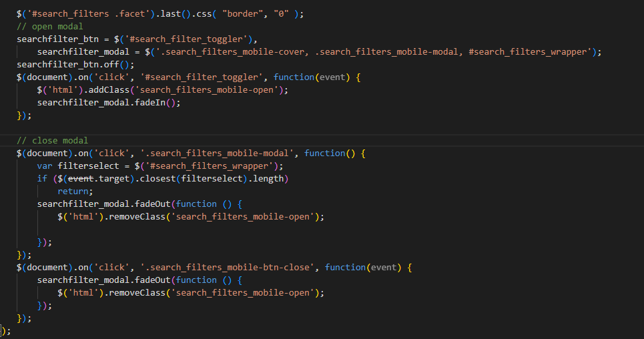Viewport: 644px width, 339px height.
Task: Click the '"border"' string in css call
Action: [242, 14]
